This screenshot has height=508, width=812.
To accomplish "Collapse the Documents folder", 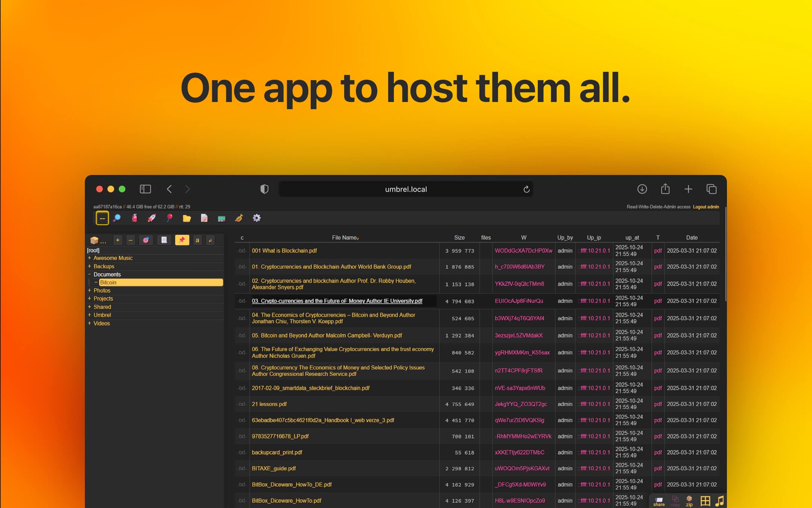I will point(90,274).
